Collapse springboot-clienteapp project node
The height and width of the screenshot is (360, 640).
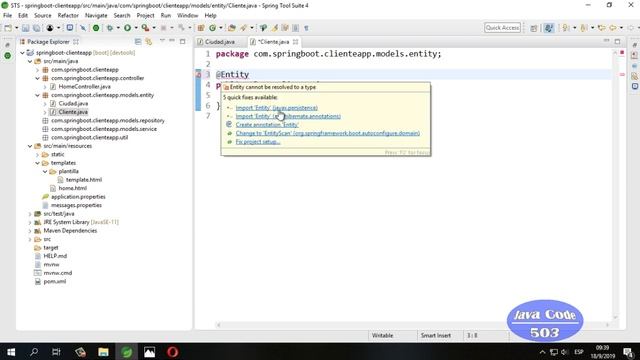22,53
